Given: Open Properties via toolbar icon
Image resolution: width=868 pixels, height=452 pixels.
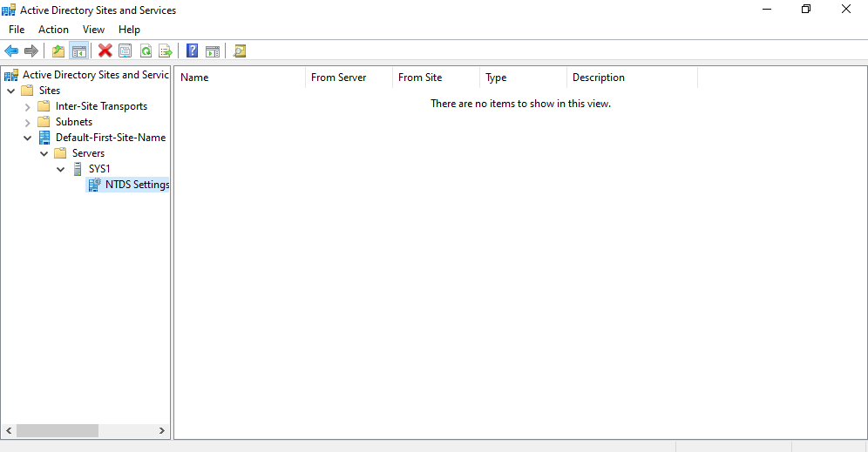Looking at the screenshot, I should tap(125, 51).
